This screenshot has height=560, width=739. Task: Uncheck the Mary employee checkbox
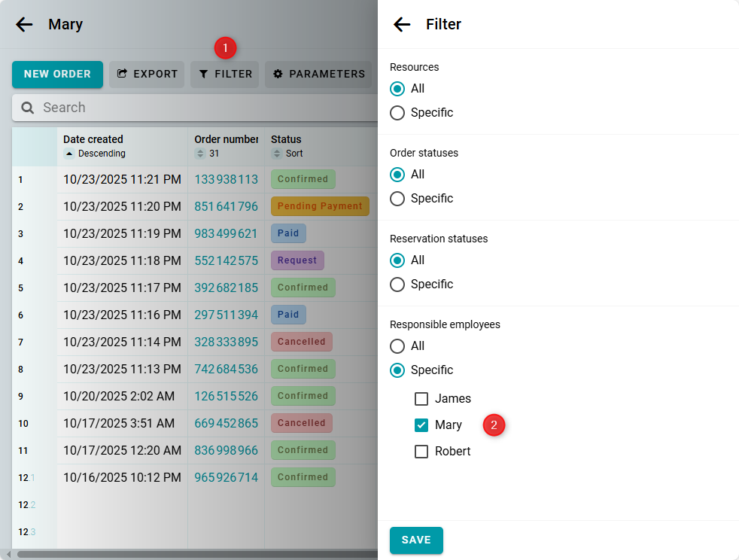421,425
